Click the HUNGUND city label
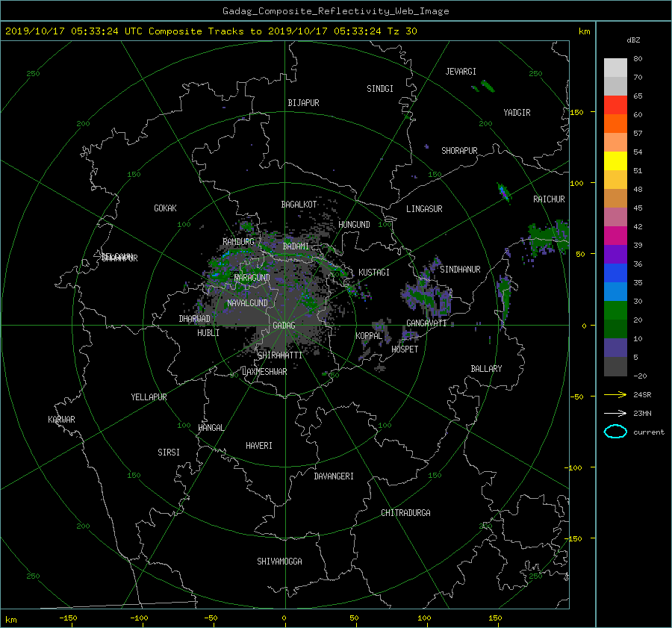Image resolution: width=672 pixels, height=628 pixels. pos(354,225)
